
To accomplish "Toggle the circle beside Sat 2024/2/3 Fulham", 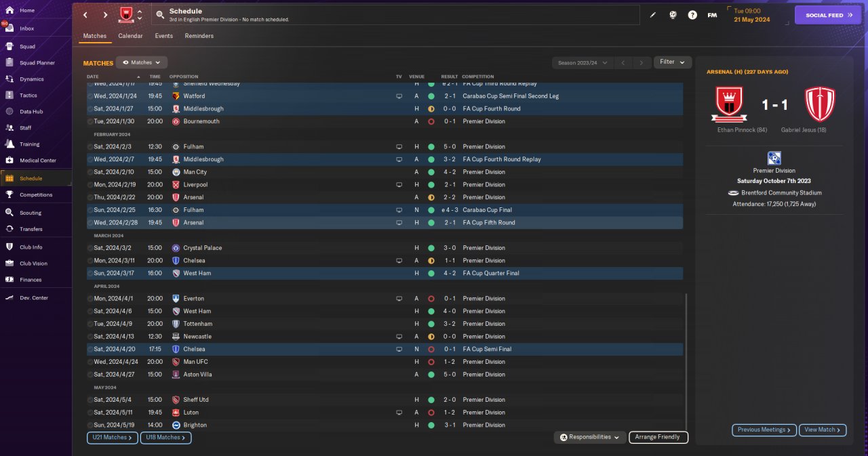I will [90, 146].
